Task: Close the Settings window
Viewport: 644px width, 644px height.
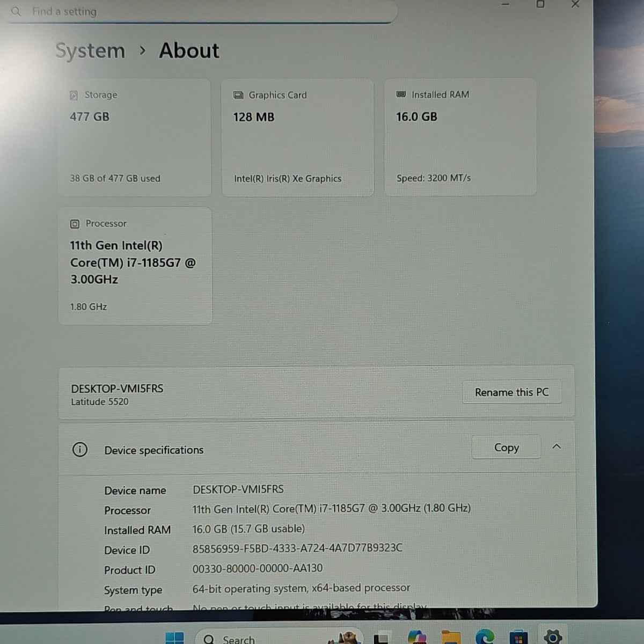Action: pyautogui.click(x=575, y=4)
